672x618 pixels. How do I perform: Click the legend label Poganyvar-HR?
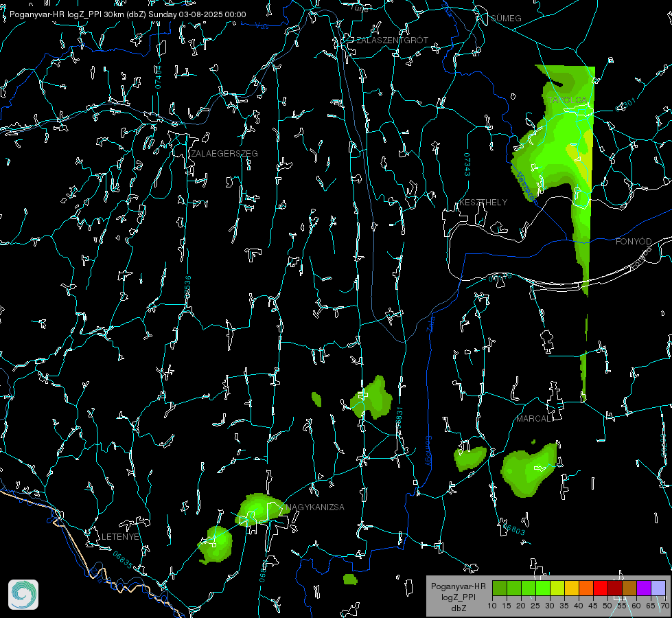click(458, 586)
